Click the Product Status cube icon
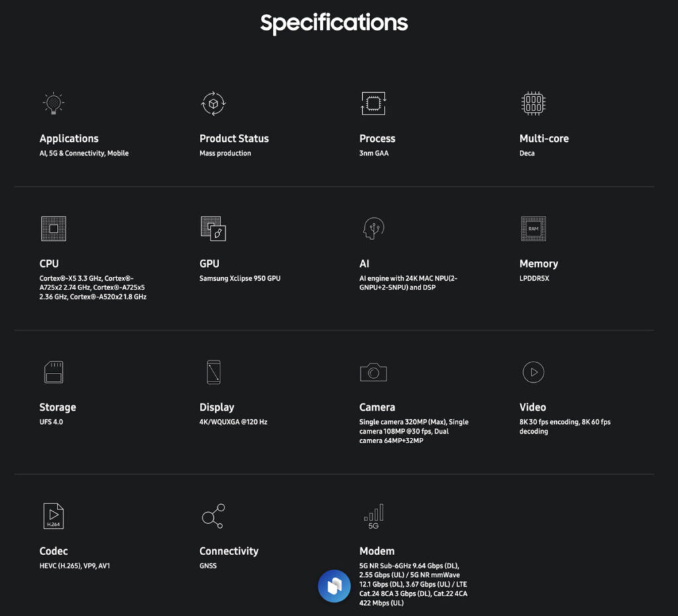The width and height of the screenshot is (678, 616). (214, 103)
